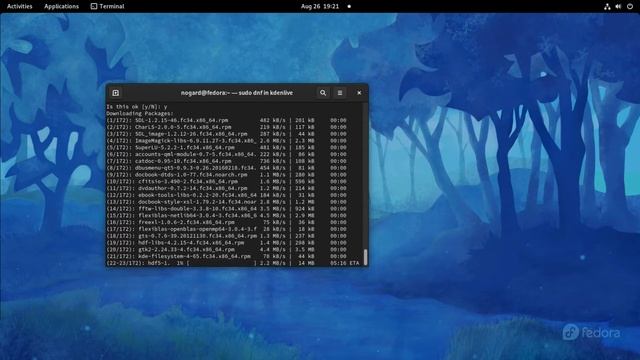Click the fftw-libs-double package line
Screen dimensions: 640x360
pos(227,209)
